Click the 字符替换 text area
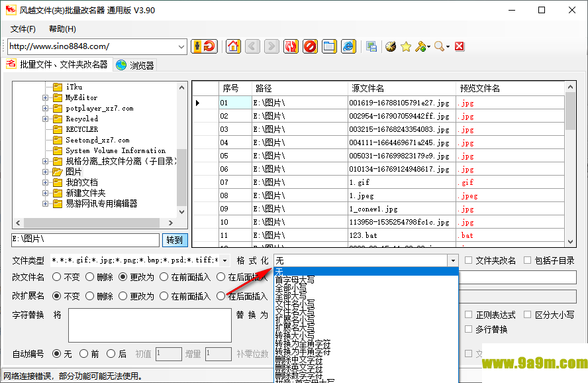Screen dimensions: 588x383 (150, 325)
